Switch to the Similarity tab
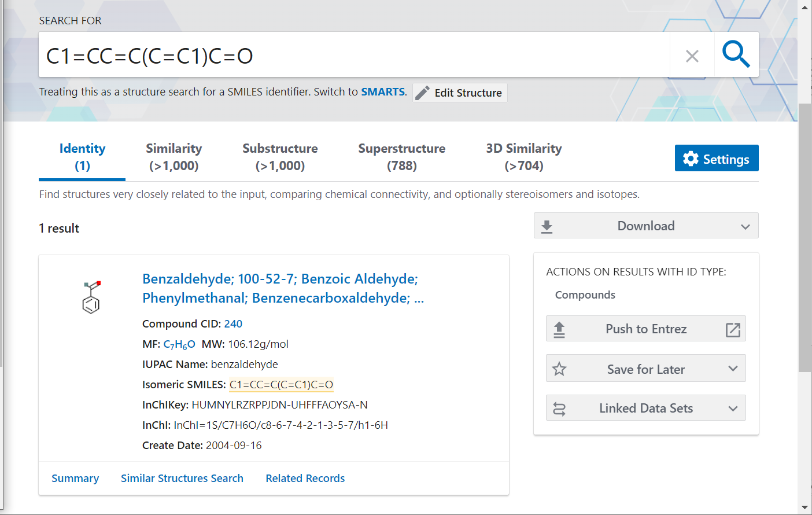812x515 pixels. [174, 157]
